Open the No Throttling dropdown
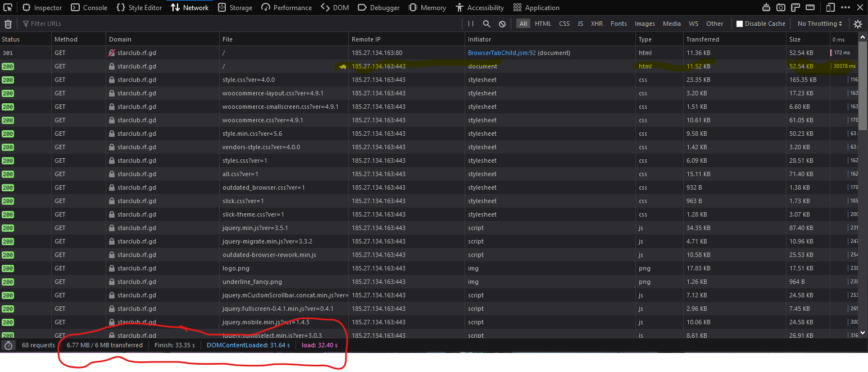This screenshot has width=868, height=372. [820, 24]
